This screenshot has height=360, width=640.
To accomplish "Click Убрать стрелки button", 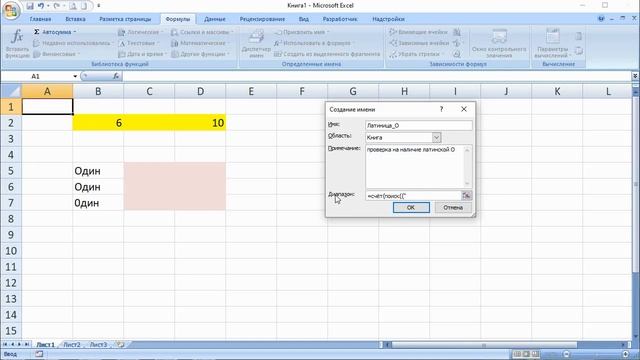I will (x=415, y=54).
